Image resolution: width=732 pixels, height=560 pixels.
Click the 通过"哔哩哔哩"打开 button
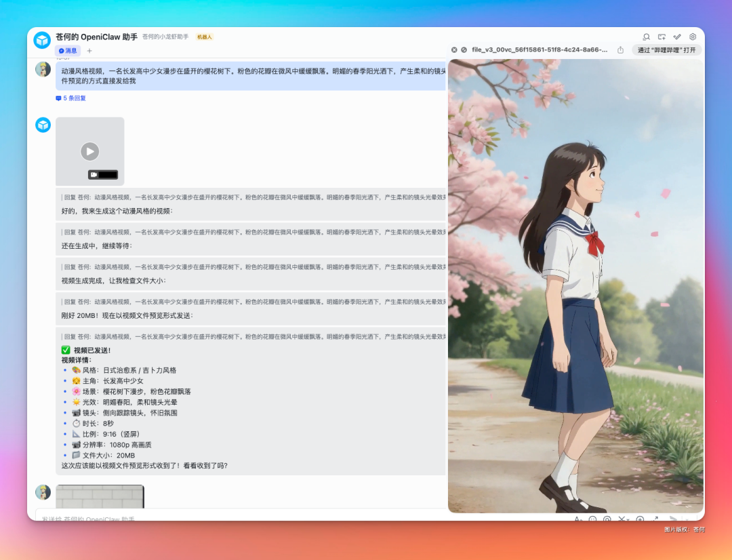(x=667, y=49)
